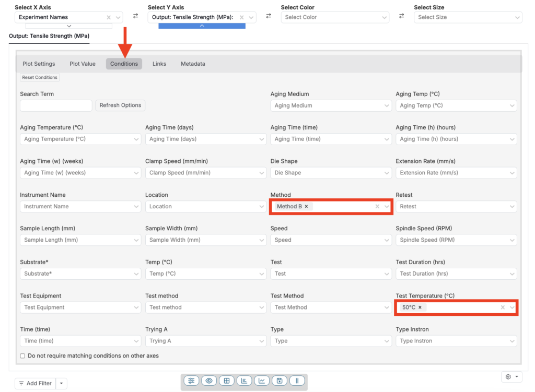Open the sliders settings icon in the bottom toolbar
Image resolution: width=535 pixels, height=392 pixels.
coord(191,381)
